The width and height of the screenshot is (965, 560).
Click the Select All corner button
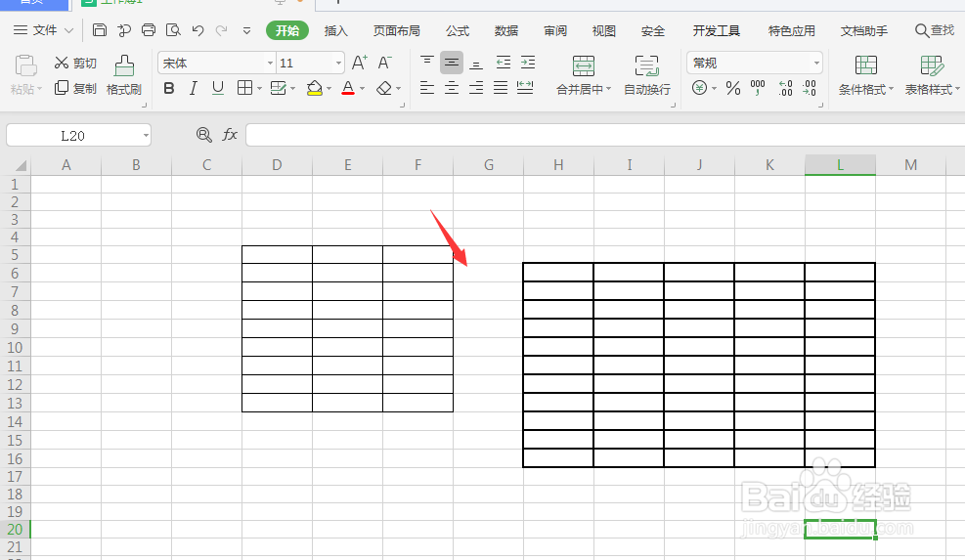point(16,165)
